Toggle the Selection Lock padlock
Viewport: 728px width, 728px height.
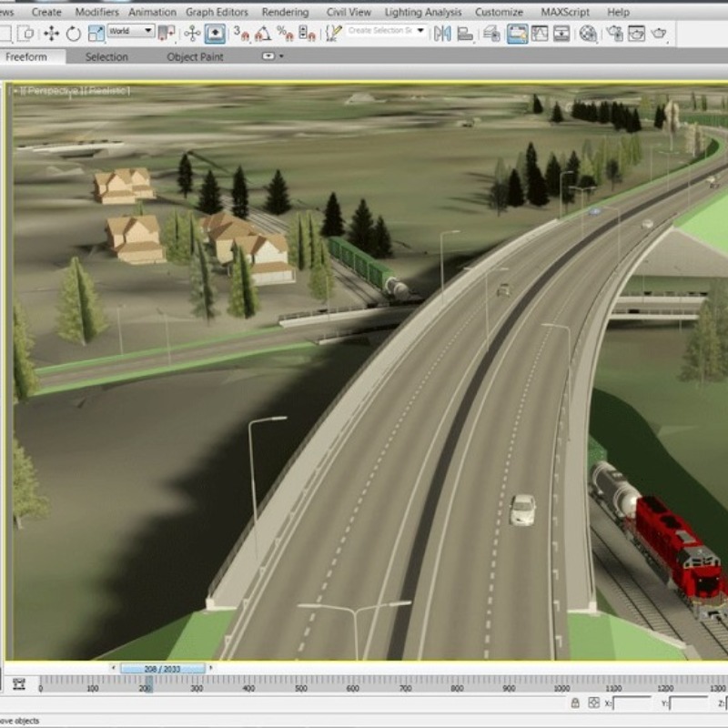[x=575, y=703]
